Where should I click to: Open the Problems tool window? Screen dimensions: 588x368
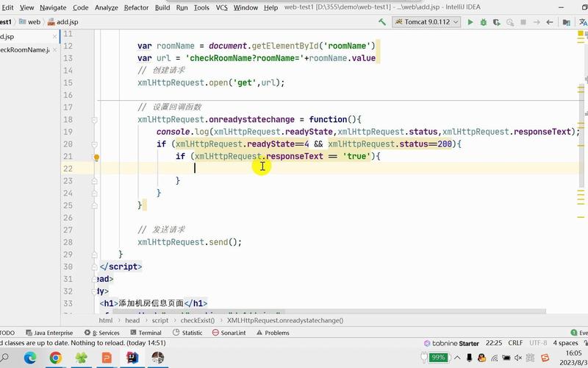(273, 333)
